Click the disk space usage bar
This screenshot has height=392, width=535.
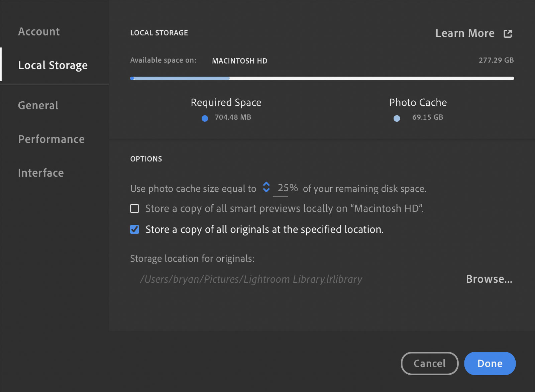322,78
